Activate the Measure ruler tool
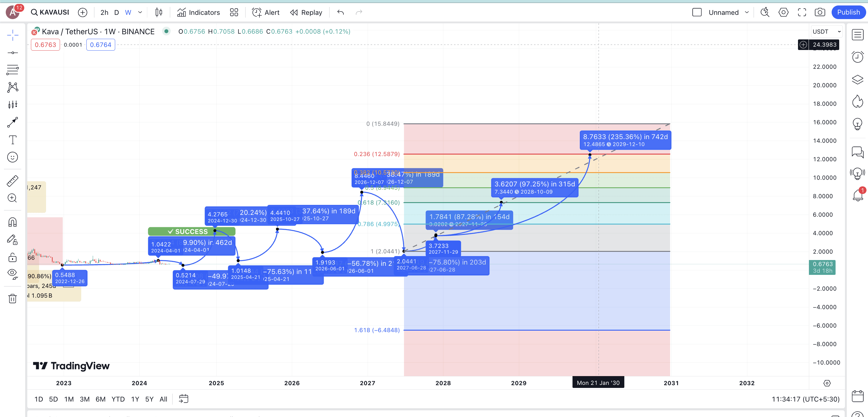Screen dimensions: 868x417 [12, 181]
